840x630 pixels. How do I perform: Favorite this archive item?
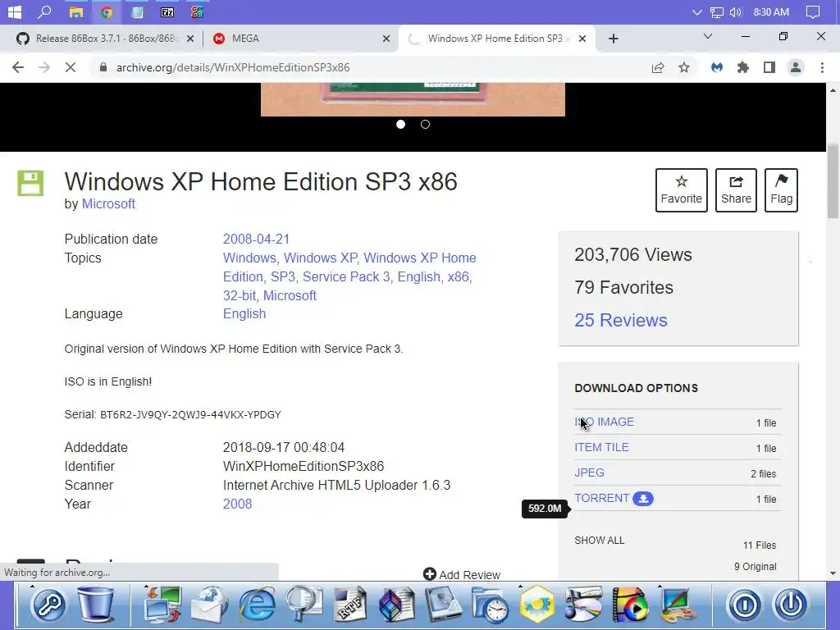tap(682, 190)
